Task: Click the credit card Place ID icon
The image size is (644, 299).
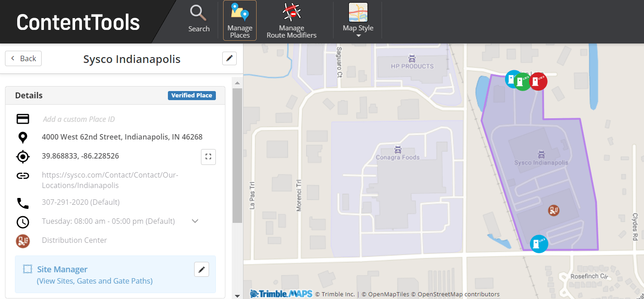Action: tap(23, 119)
